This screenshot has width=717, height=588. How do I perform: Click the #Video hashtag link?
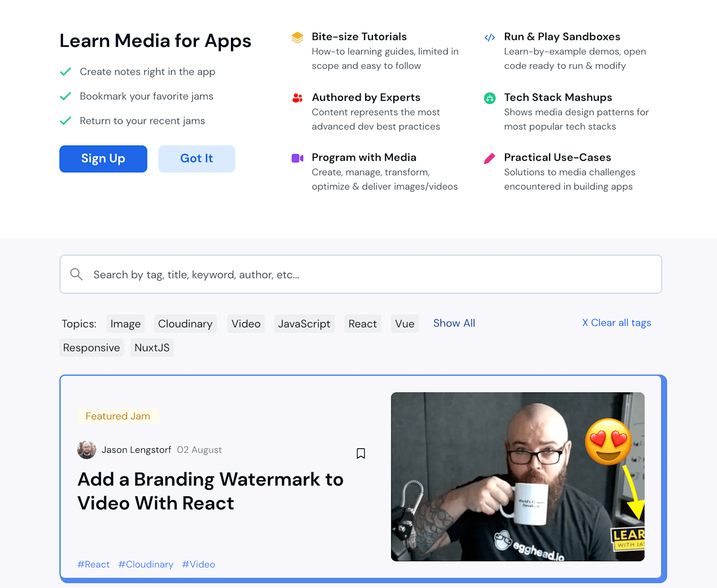(199, 564)
